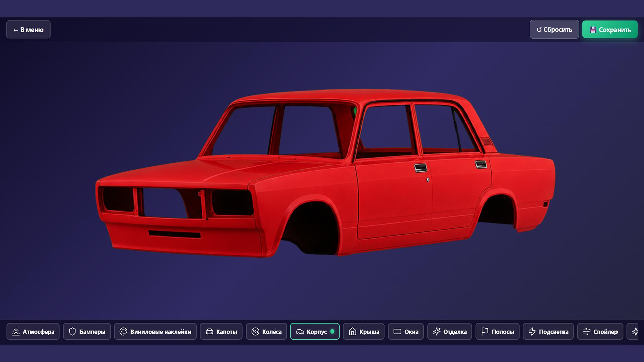Open the Атмосфера tab
Screen dimensions: 644x362
pyautogui.click(x=33, y=331)
